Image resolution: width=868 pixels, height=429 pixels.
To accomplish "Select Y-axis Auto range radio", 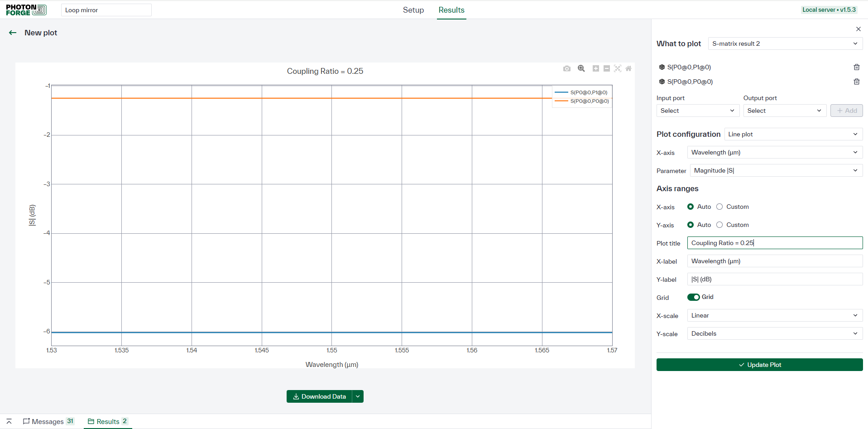I will pos(691,225).
